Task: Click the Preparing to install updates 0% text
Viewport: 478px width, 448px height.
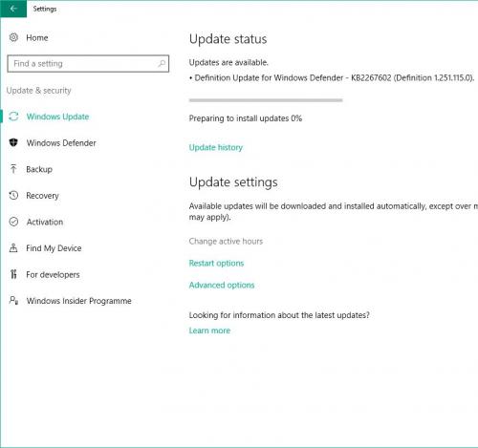Action: (246, 118)
